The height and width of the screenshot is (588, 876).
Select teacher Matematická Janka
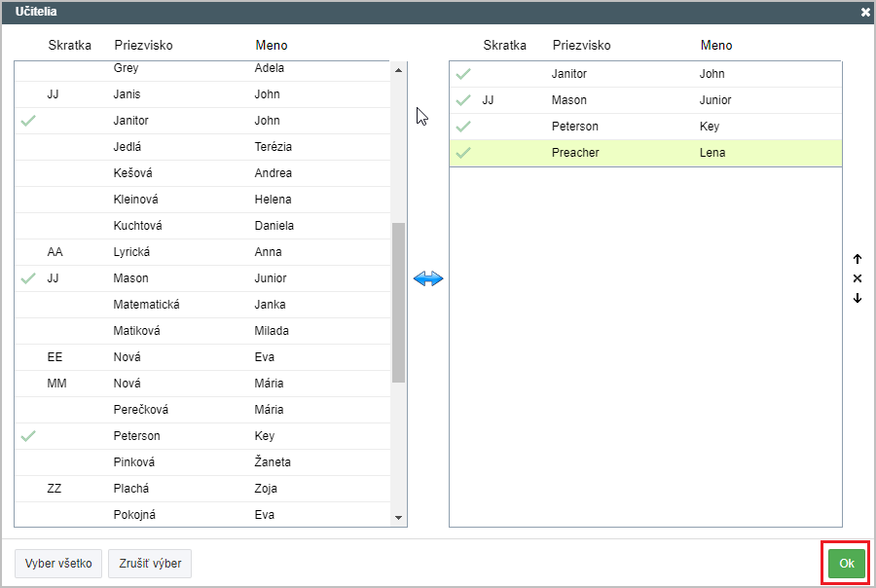(x=202, y=305)
